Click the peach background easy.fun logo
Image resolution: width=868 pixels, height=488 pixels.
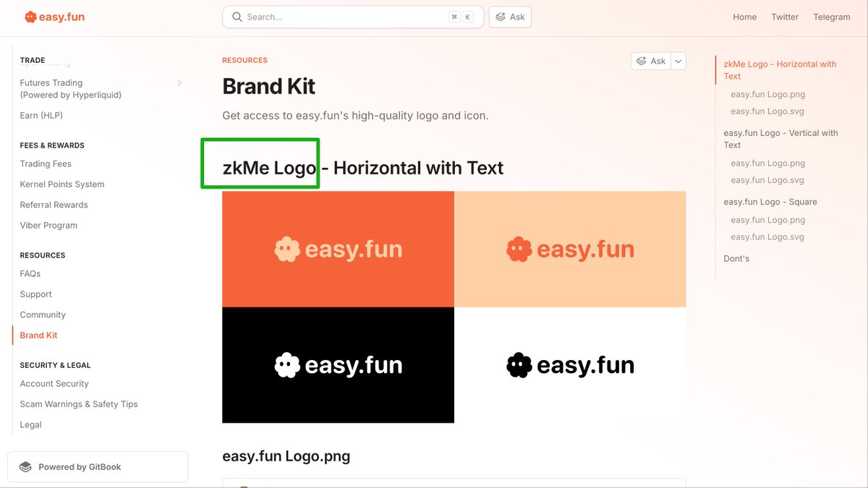pyautogui.click(x=570, y=249)
